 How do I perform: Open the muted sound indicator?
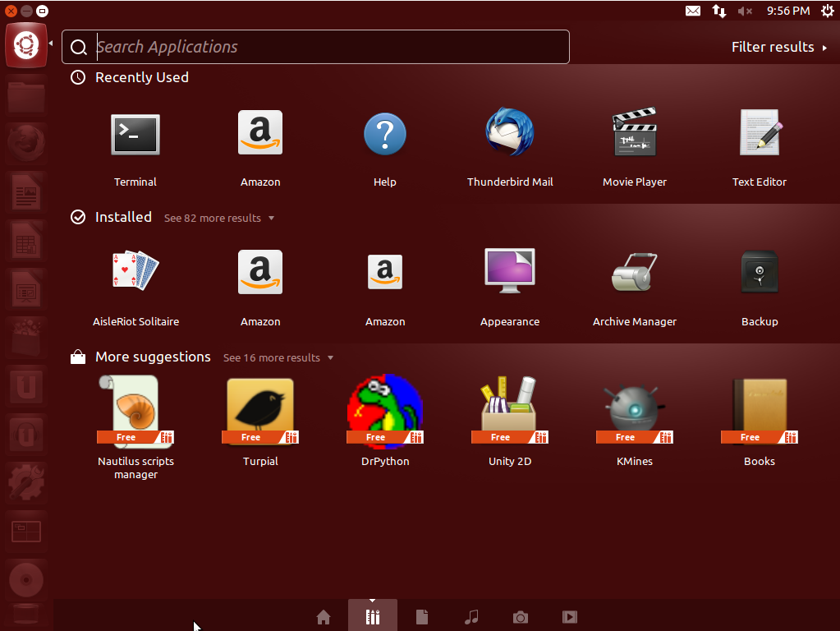tap(746, 11)
